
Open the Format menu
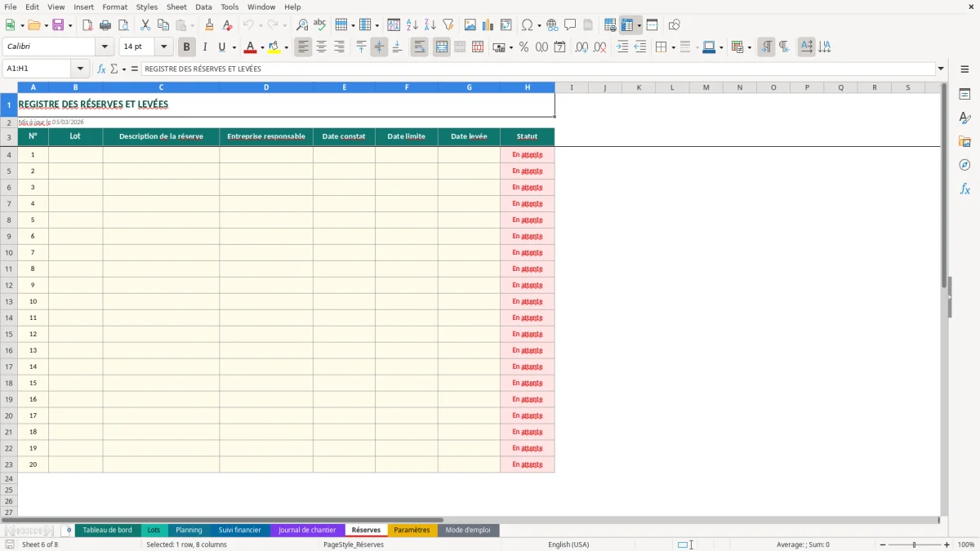point(114,7)
